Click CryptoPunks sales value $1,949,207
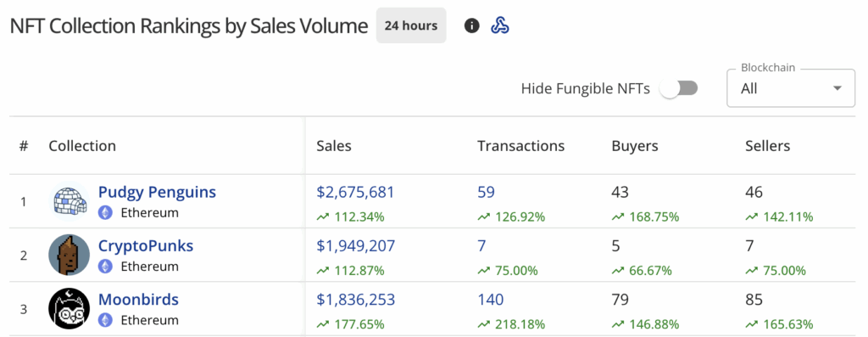This screenshot has width=868, height=337. (x=355, y=246)
